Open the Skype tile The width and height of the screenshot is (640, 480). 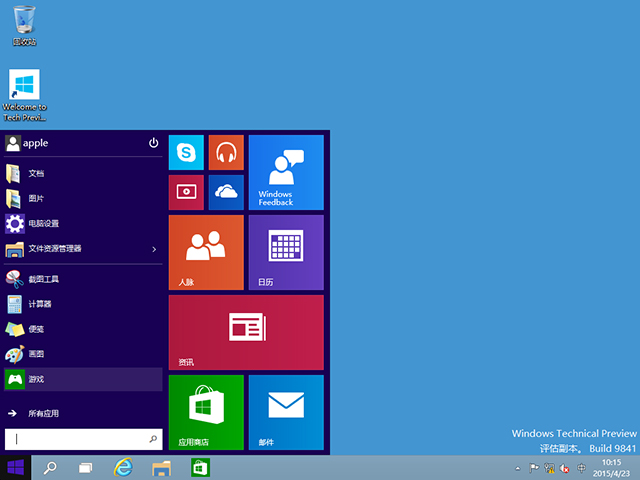[186, 153]
